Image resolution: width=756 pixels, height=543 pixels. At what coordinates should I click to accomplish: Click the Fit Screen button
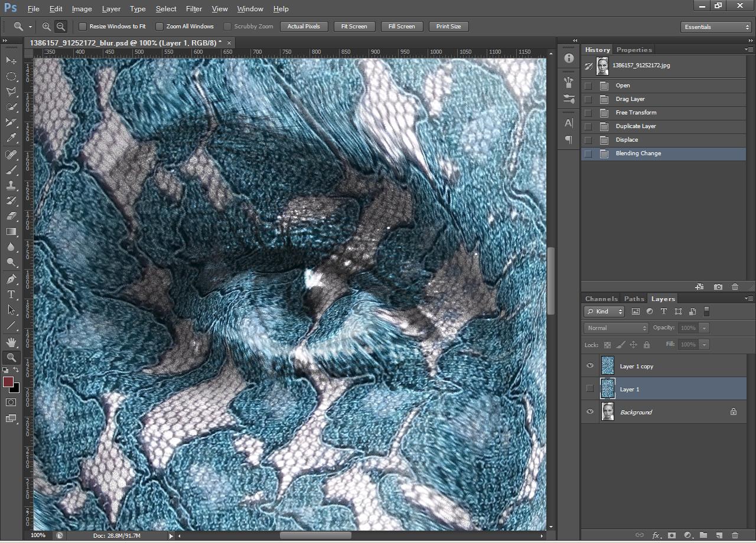click(354, 27)
